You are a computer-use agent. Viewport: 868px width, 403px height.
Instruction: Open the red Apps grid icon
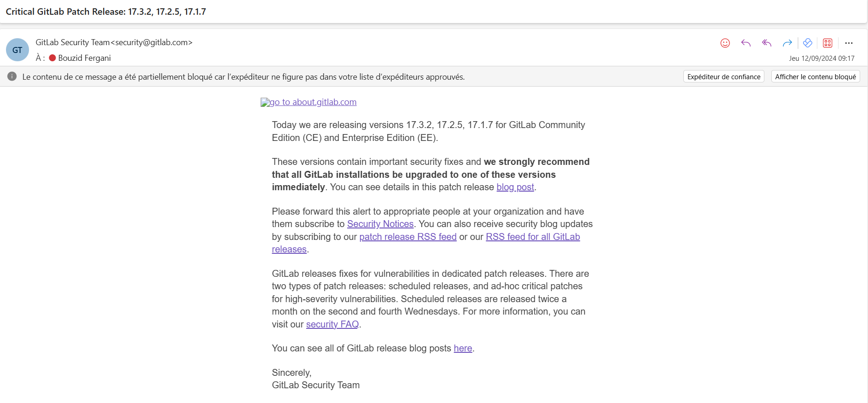tap(827, 43)
